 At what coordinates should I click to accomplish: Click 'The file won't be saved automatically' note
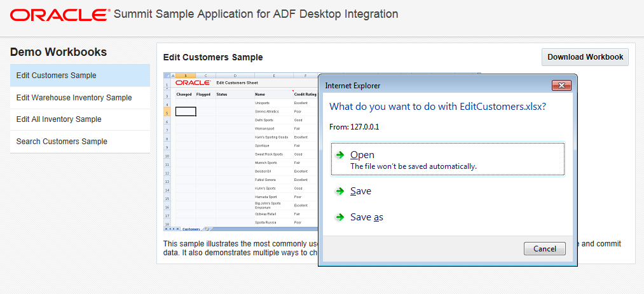[413, 166]
